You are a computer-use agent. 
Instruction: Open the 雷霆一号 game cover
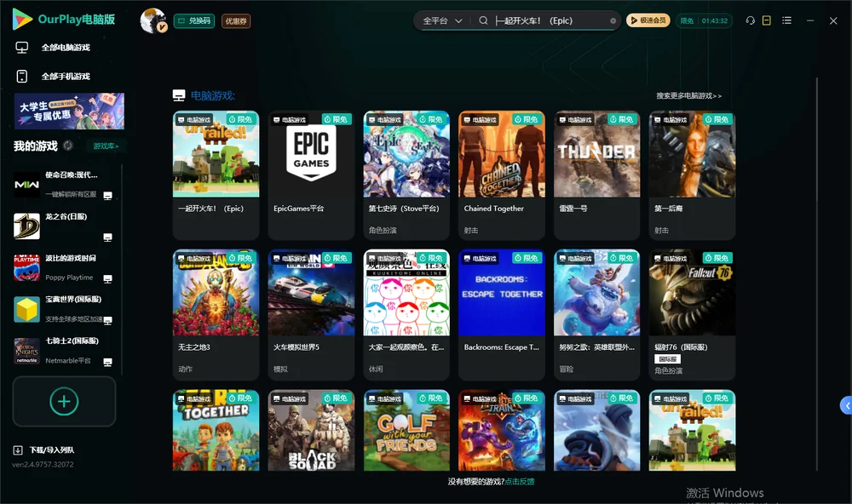pyautogui.click(x=596, y=154)
